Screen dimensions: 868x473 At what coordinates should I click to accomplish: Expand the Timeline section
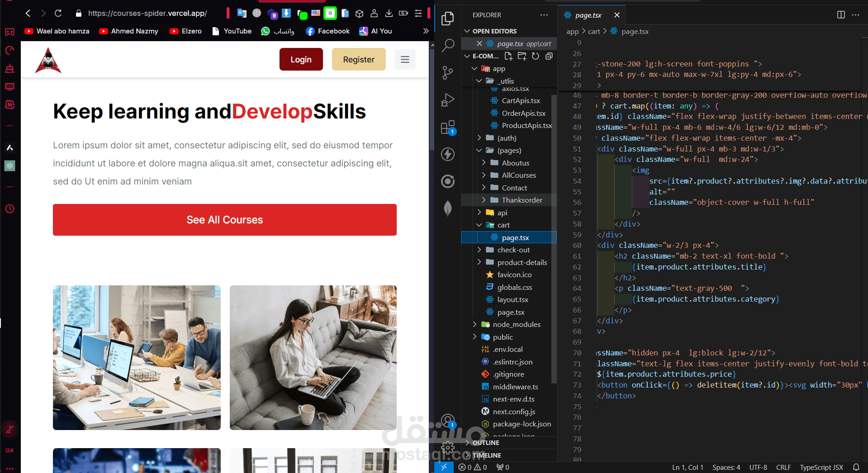click(x=486, y=455)
